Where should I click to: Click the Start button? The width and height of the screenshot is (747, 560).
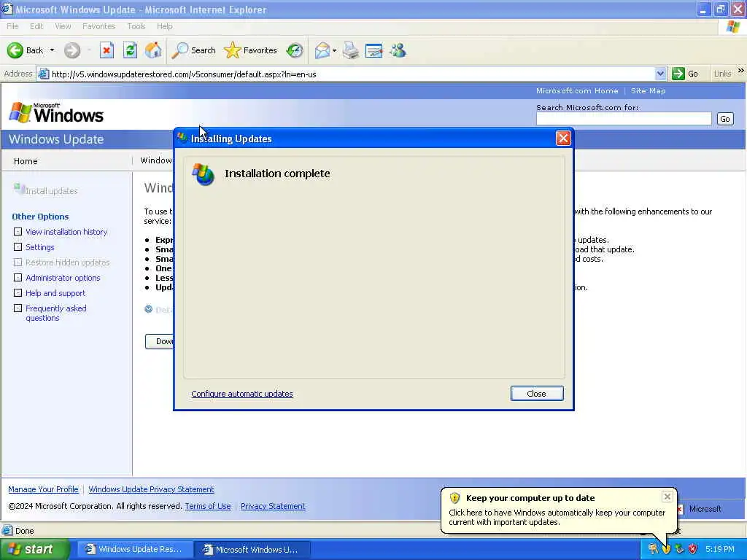[34, 549]
